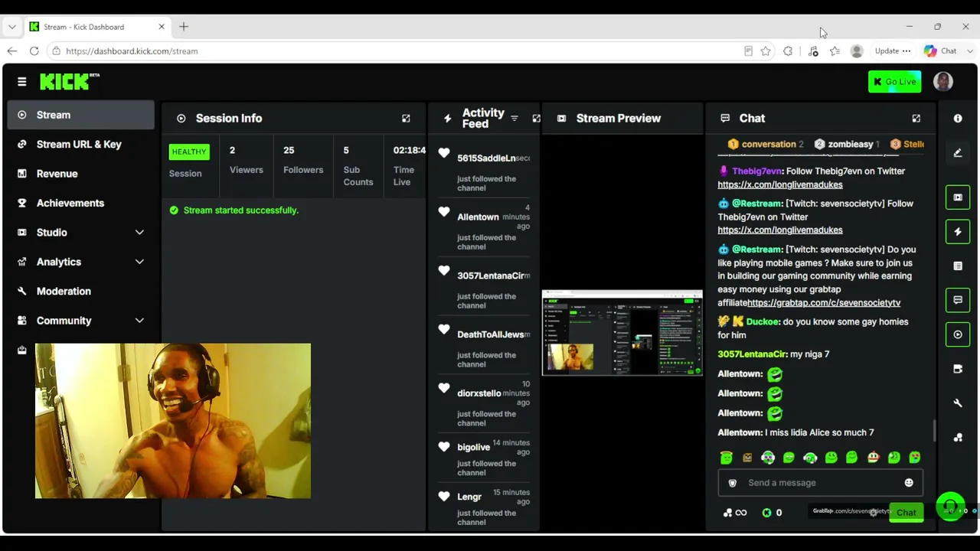Click the Send a message input field
The width and height of the screenshot is (980, 551).
[x=819, y=483]
